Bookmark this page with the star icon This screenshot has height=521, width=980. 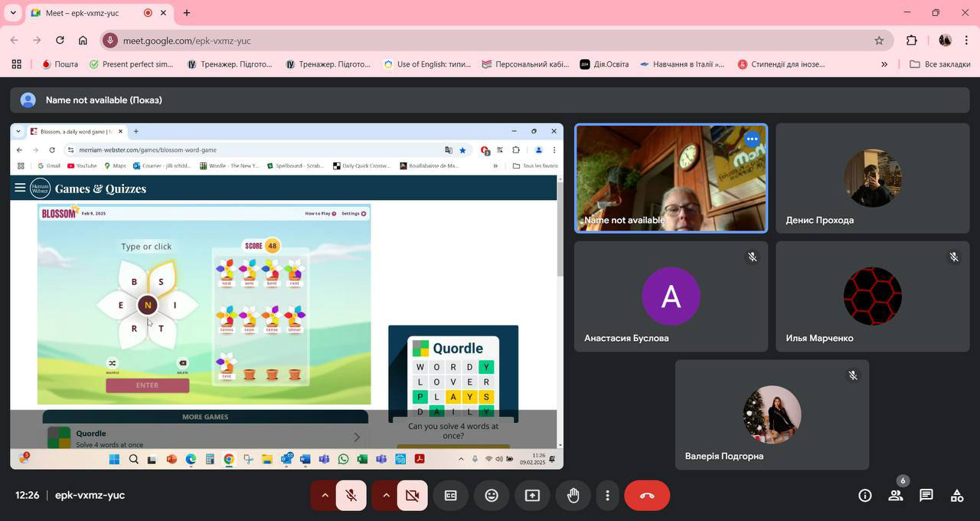pos(879,41)
